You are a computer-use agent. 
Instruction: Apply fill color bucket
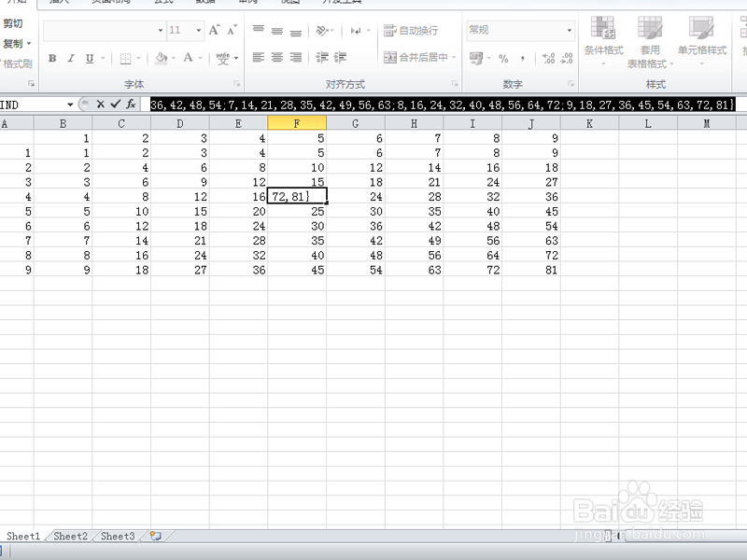click(x=162, y=58)
